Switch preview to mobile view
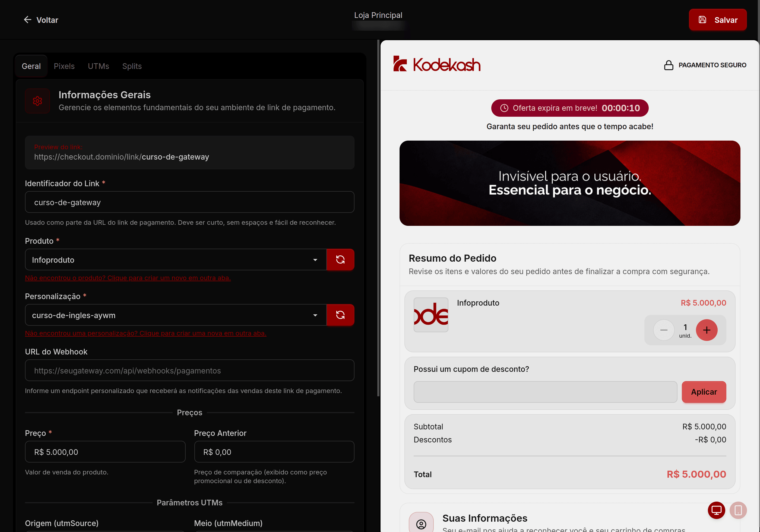The height and width of the screenshot is (532, 760). [x=738, y=510]
